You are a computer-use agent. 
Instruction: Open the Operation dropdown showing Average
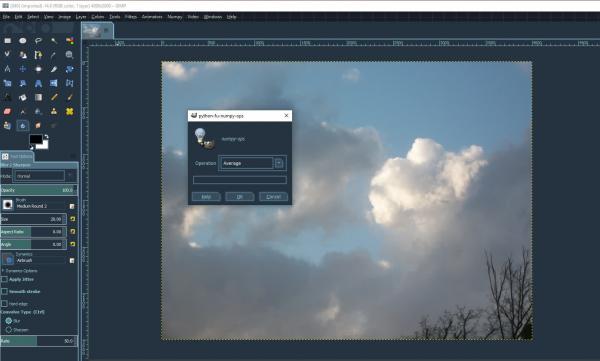(x=252, y=163)
